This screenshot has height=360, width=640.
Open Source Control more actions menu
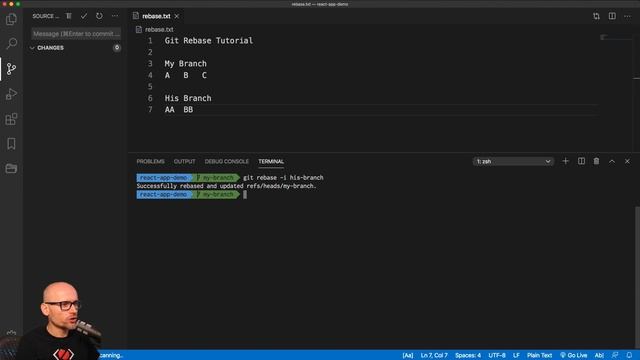[115, 16]
